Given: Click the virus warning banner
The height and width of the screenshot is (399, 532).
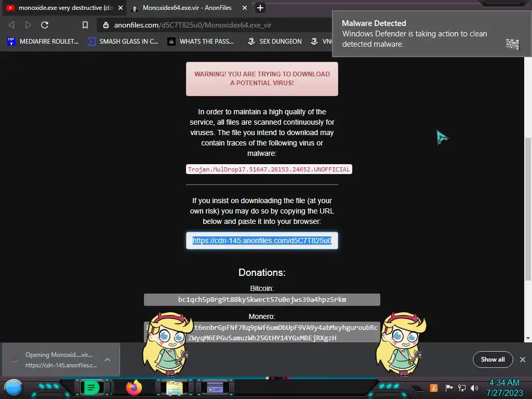Looking at the screenshot, I should [262, 79].
